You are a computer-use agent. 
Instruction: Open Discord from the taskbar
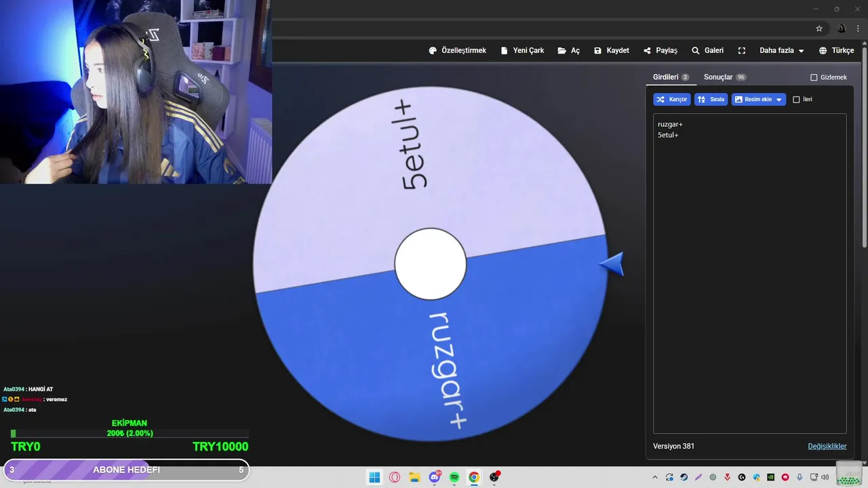435,477
